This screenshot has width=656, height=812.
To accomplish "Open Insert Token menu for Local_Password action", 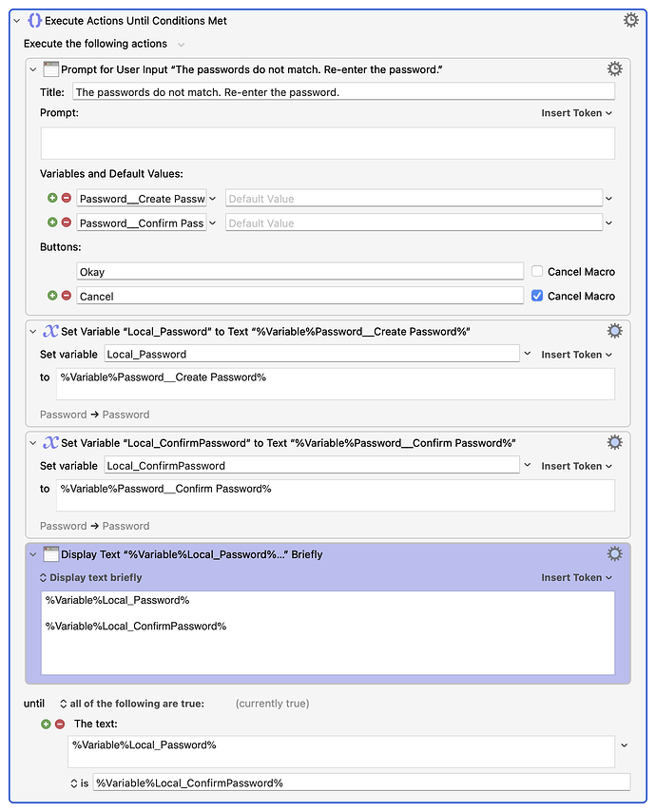I will point(576,355).
